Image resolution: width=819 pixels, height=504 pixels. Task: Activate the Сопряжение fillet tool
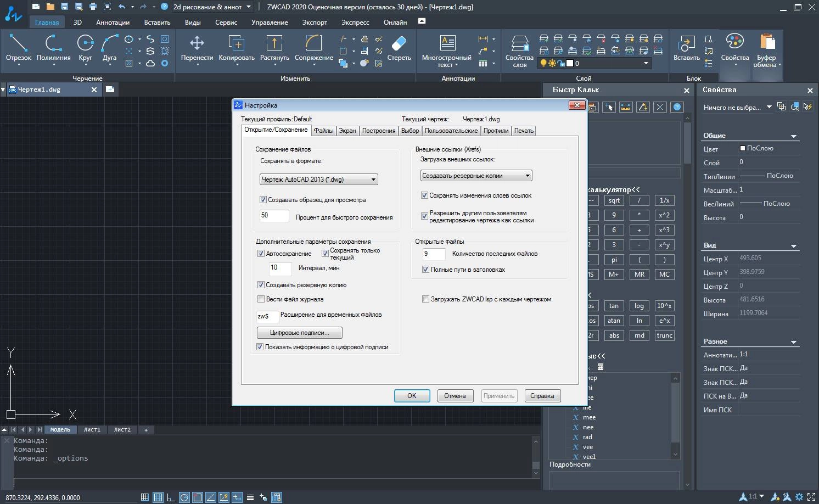pyautogui.click(x=313, y=48)
